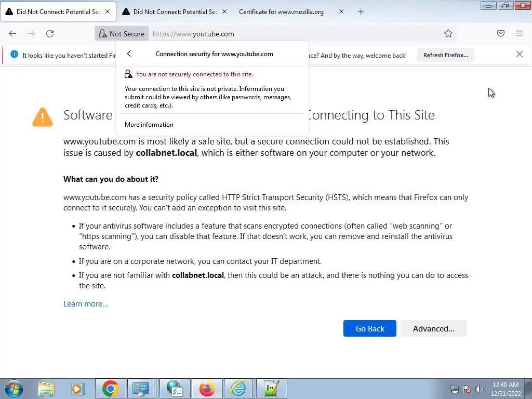Open the taskbar clock and date
Screen dimensions: 532x399
(506, 389)
